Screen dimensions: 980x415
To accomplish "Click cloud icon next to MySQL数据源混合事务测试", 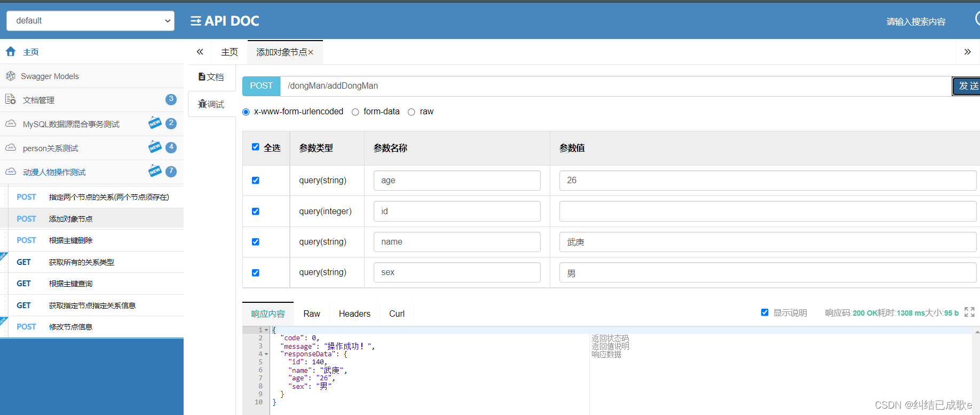I will point(11,123).
